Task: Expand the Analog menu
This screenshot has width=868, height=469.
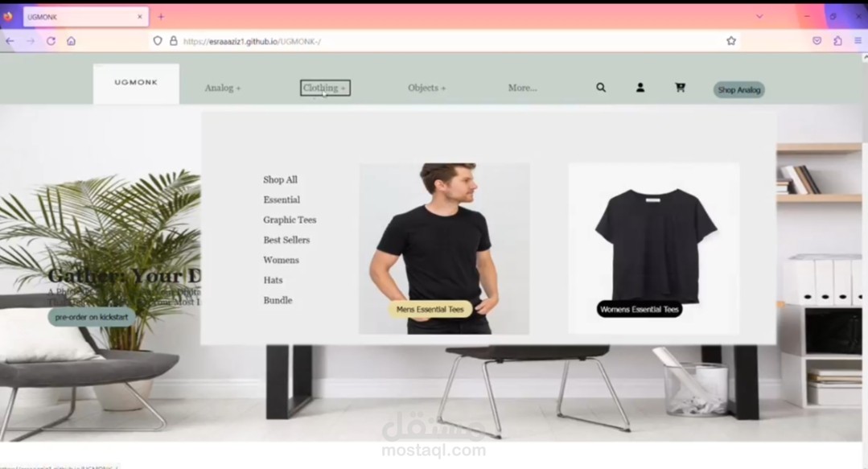Action: 222,88
